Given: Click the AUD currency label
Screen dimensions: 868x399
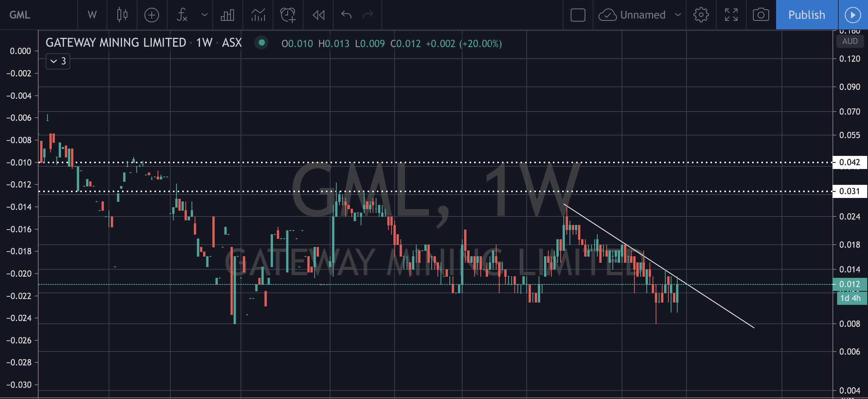Looking at the screenshot, I should [850, 41].
